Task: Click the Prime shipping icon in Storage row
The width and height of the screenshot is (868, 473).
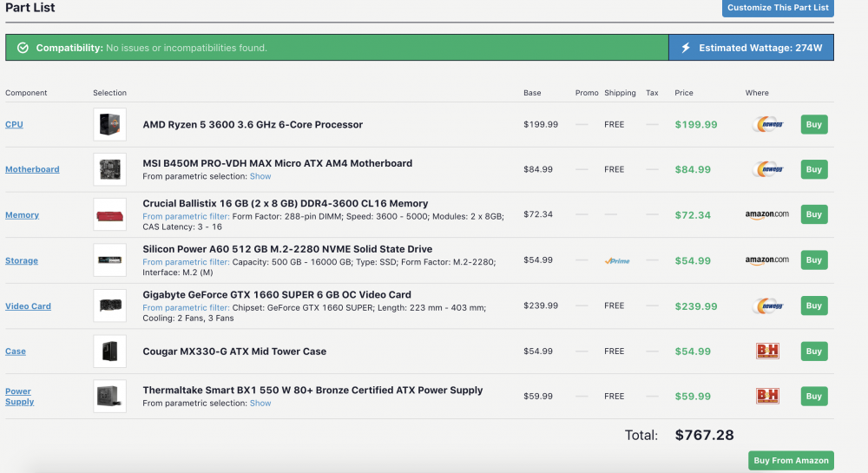Action: pyautogui.click(x=617, y=260)
